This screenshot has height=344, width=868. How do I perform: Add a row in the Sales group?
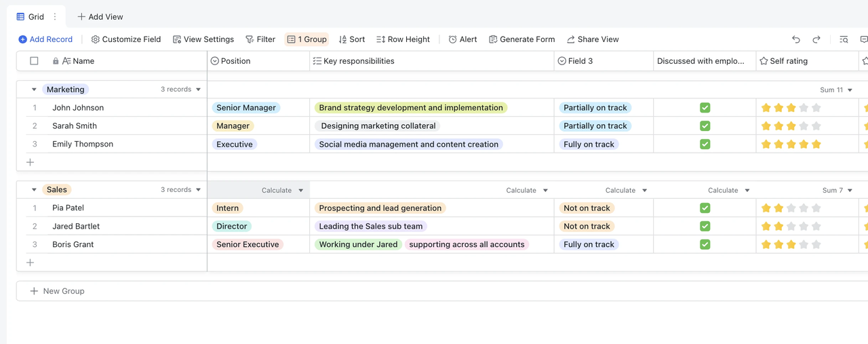(x=30, y=263)
